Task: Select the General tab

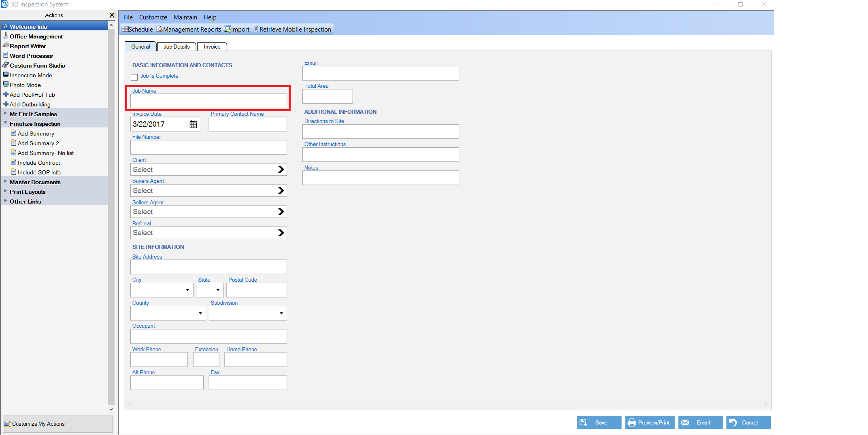Action: coord(140,47)
